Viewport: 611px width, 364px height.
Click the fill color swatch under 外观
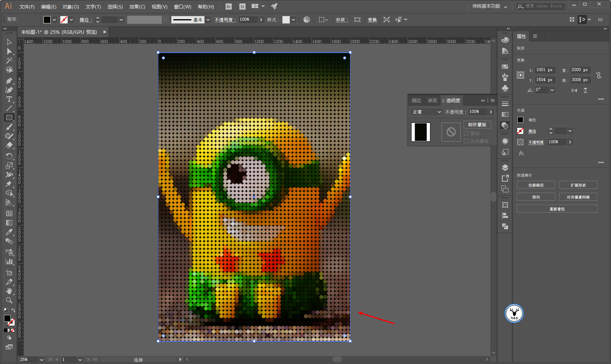[520, 120]
